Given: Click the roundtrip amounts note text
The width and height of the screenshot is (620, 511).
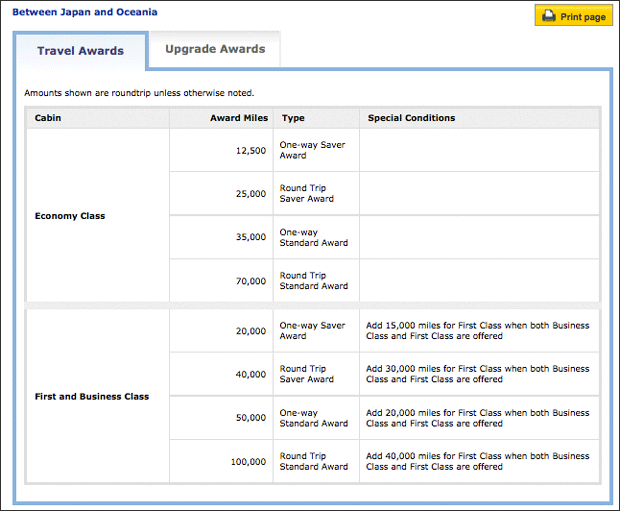Looking at the screenshot, I should [x=139, y=93].
